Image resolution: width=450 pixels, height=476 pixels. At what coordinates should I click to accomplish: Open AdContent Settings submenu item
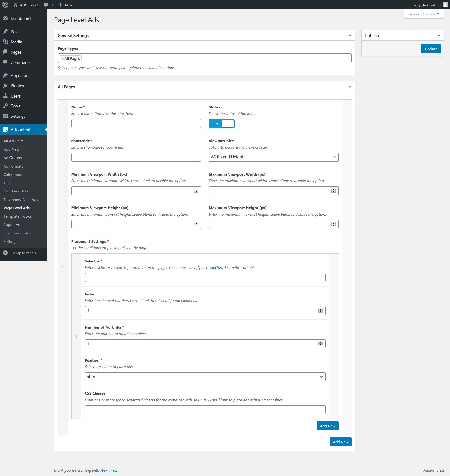10,242
